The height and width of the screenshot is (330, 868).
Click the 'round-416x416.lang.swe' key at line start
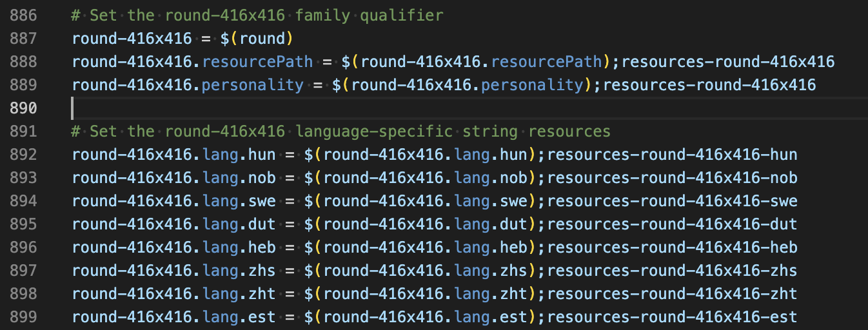click(174, 201)
